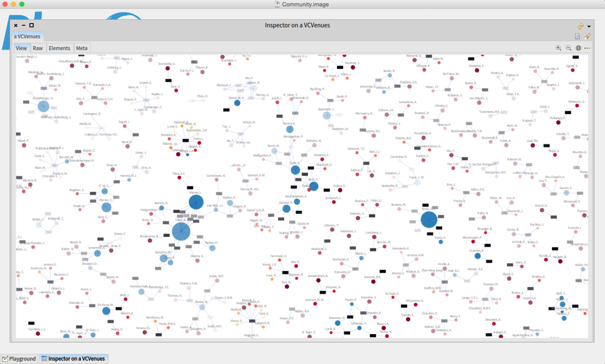Select the label 'Zhen Ming Jiang'

[x=432, y=271]
